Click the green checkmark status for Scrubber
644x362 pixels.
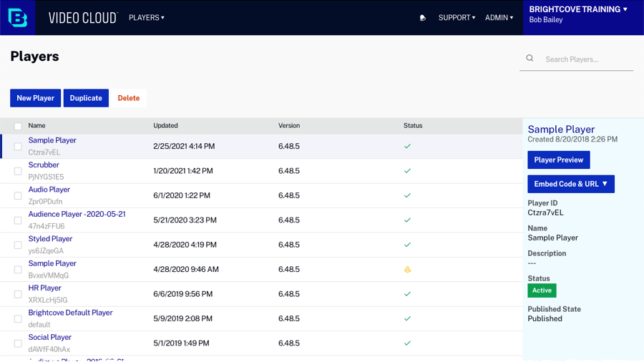tap(407, 171)
